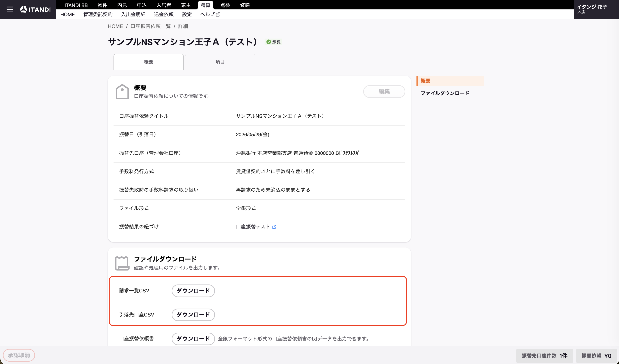Image resolution: width=619 pixels, height=364 pixels.
Task: Download the 引落先口座CSV file
Action: [193, 315]
